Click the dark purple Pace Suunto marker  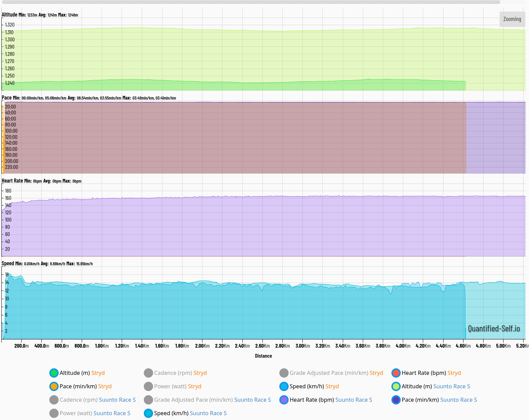[x=396, y=400]
